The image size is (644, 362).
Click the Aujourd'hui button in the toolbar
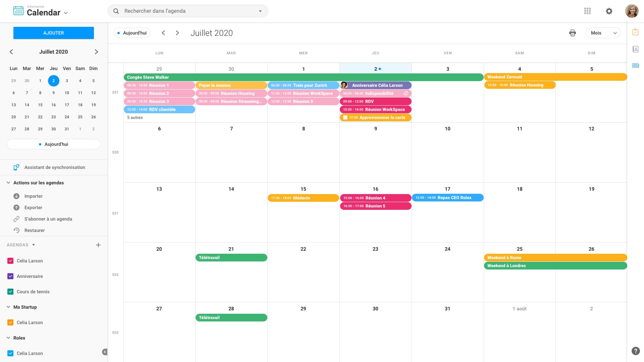point(132,33)
